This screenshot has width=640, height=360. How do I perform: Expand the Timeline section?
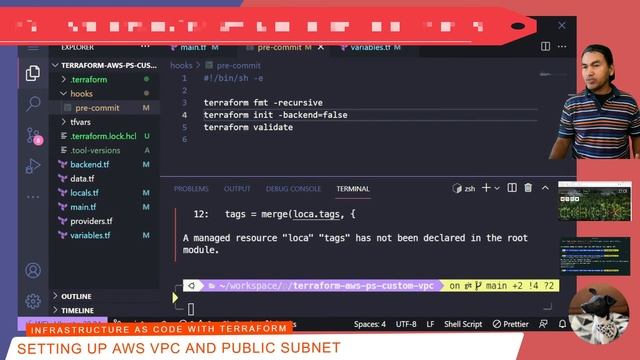coord(104,310)
